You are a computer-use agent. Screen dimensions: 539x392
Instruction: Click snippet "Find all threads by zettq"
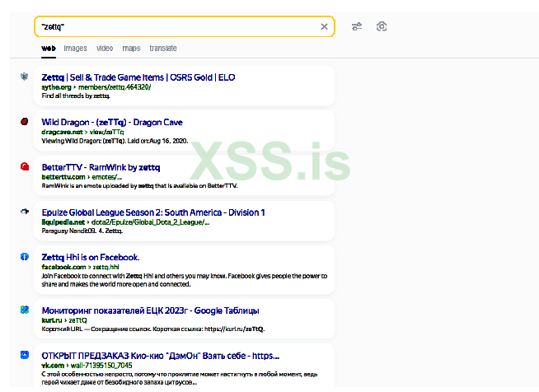[x=76, y=96]
